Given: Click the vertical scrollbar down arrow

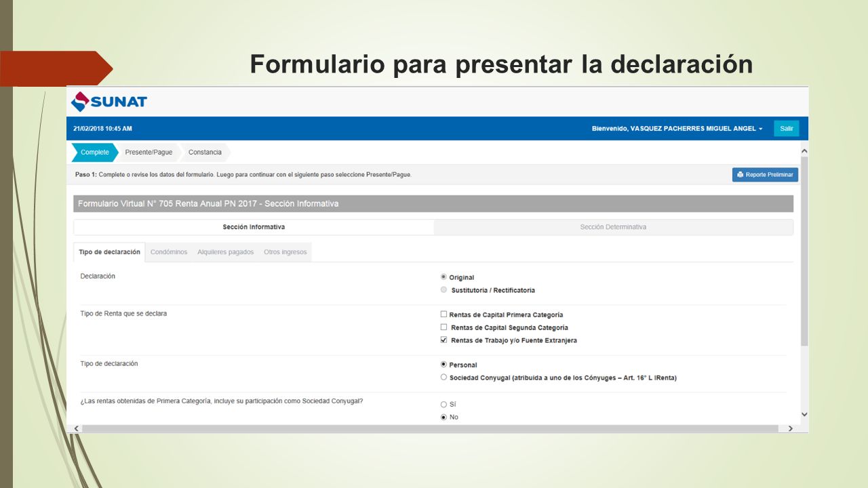Looking at the screenshot, I should (x=804, y=414).
